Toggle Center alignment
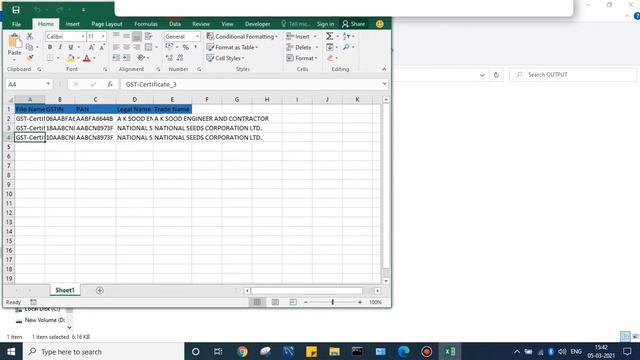Viewport: 640px width, 360px height. [x=127, y=47]
